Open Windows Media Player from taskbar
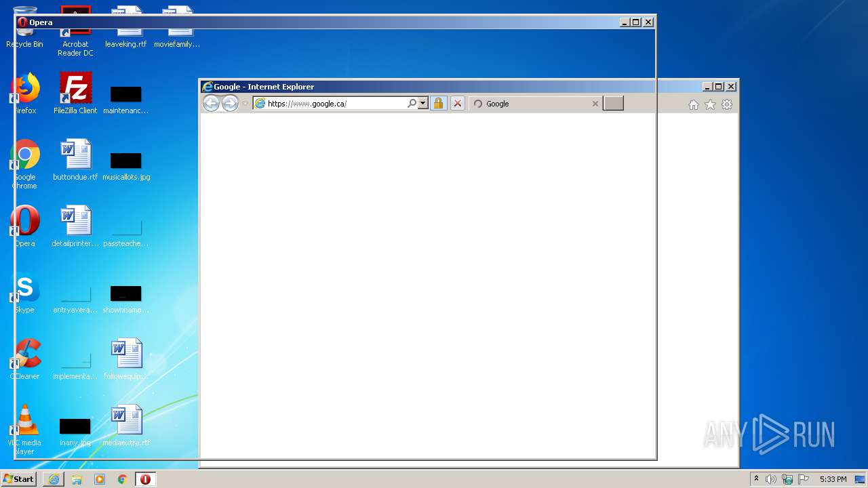 click(100, 479)
